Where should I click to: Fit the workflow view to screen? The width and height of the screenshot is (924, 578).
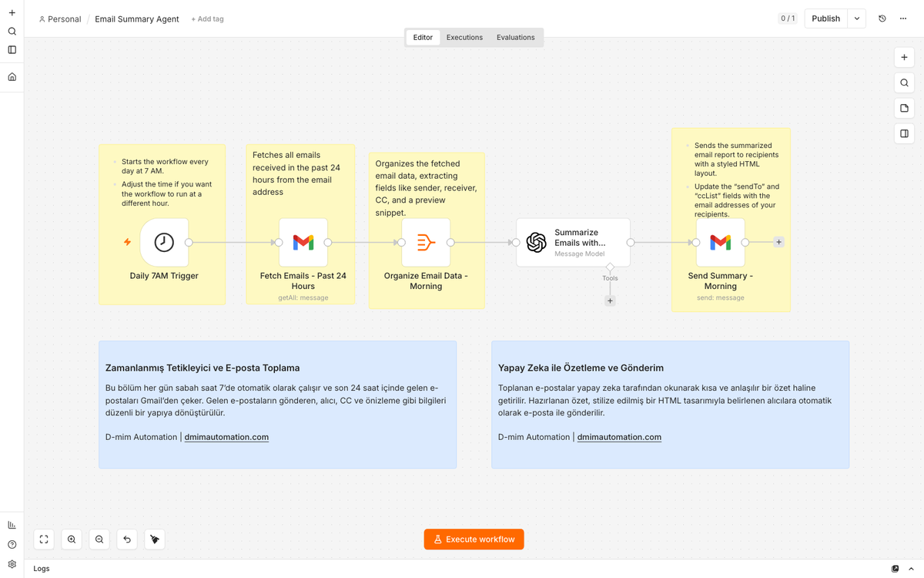click(x=44, y=539)
